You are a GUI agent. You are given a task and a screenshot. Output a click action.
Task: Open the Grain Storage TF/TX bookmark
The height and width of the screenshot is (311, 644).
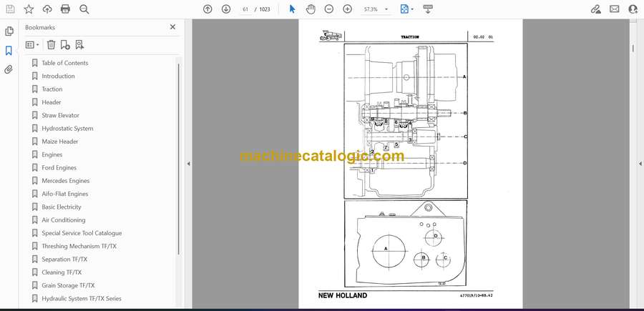point(68,285)
